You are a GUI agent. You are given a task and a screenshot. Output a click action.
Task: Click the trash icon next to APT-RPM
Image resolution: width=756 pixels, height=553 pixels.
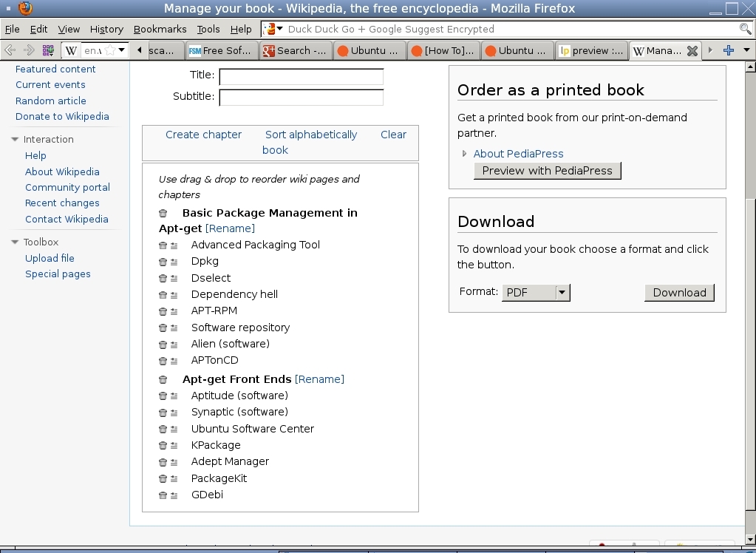pyautogui.click(x=163, y=311)
